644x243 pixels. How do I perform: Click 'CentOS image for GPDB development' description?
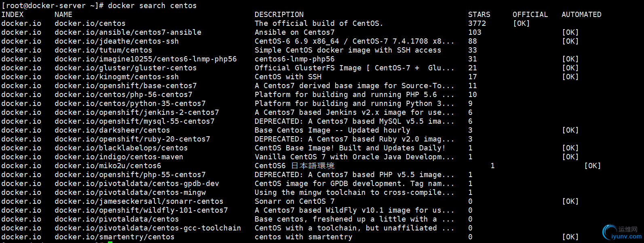[x=355, y=184]
